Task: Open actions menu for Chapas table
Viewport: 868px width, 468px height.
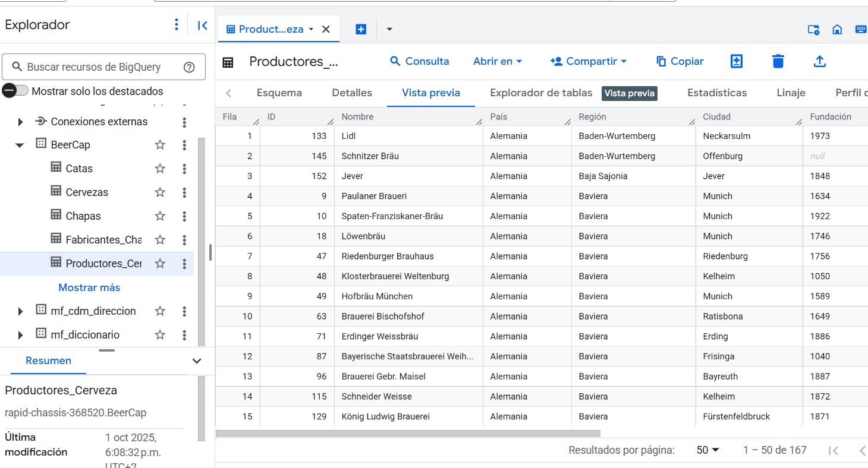Action: click(x=184, y=216)
